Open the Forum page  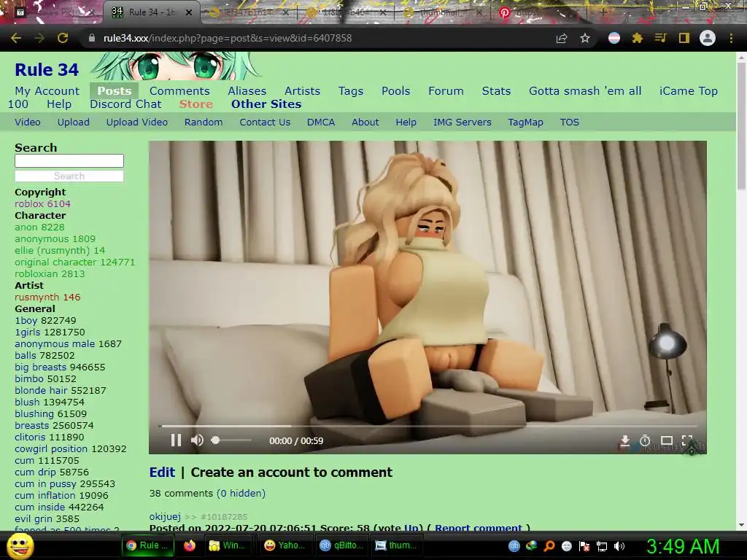tap(446, 91)
